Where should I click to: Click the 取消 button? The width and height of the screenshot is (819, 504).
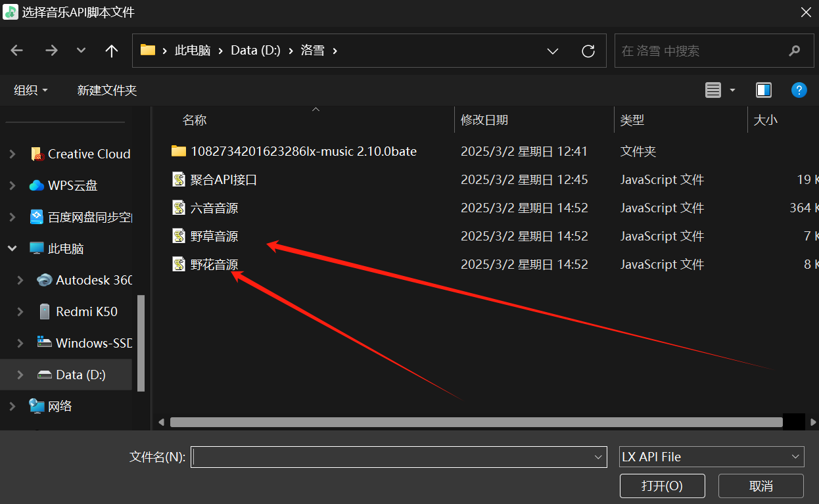tap(761, 486)
